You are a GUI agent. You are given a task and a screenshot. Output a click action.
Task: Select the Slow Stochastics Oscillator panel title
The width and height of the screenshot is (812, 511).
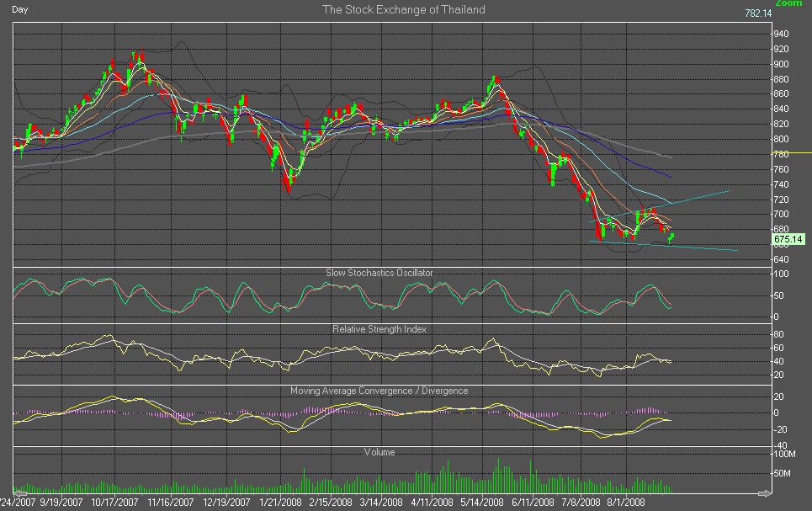tap(379, 273)
